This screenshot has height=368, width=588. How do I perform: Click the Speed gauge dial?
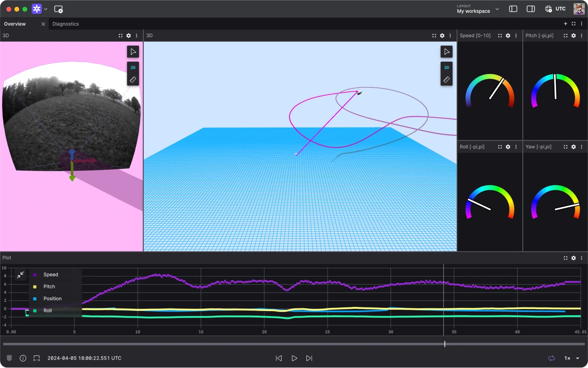click(x=490, y=91)
